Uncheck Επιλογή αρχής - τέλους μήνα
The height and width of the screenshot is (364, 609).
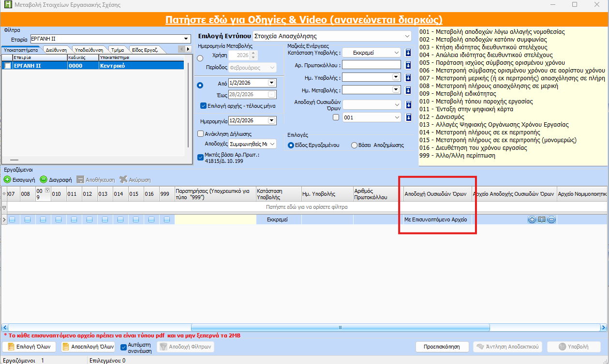point(203,106)
